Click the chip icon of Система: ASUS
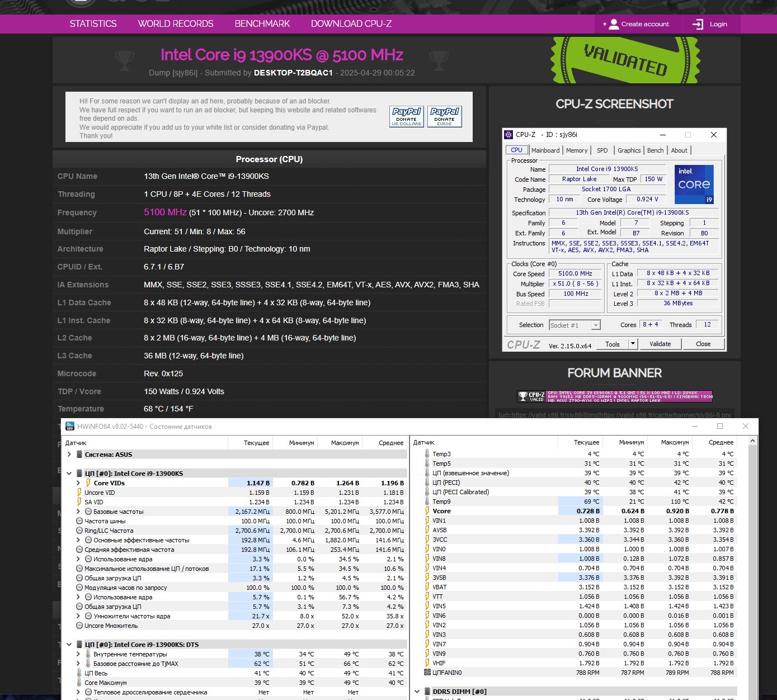Viewport: 777px width, 700px height. pos(79,455)
